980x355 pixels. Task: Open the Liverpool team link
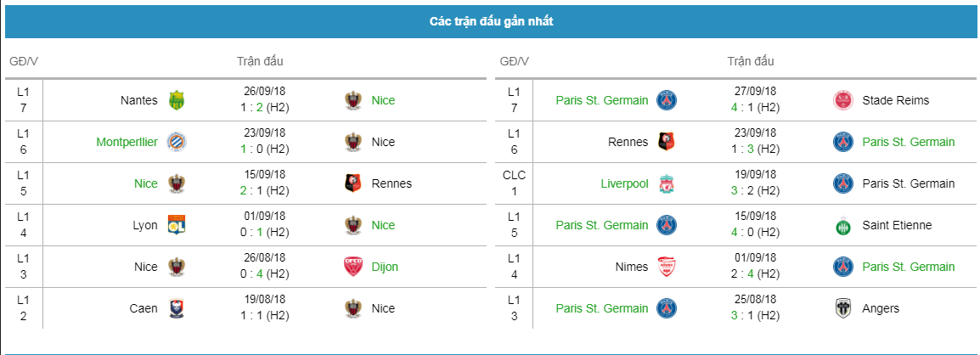(x=624, y=183)
